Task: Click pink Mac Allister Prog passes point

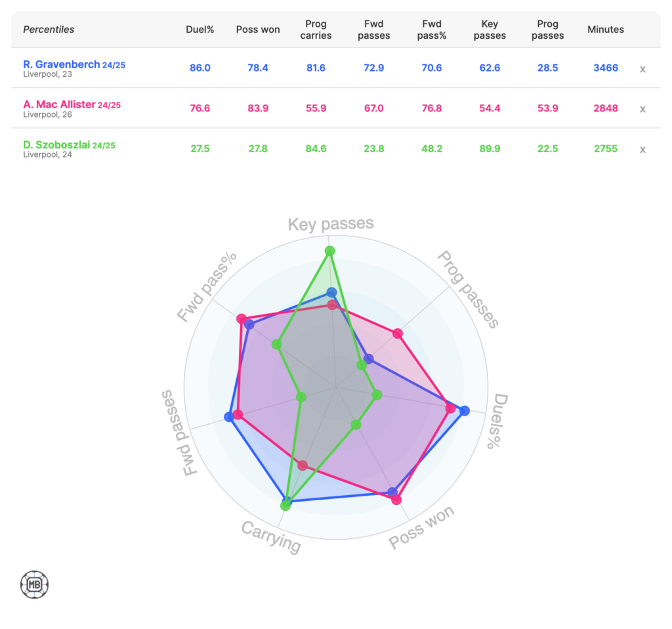Action: pos(397,334)
